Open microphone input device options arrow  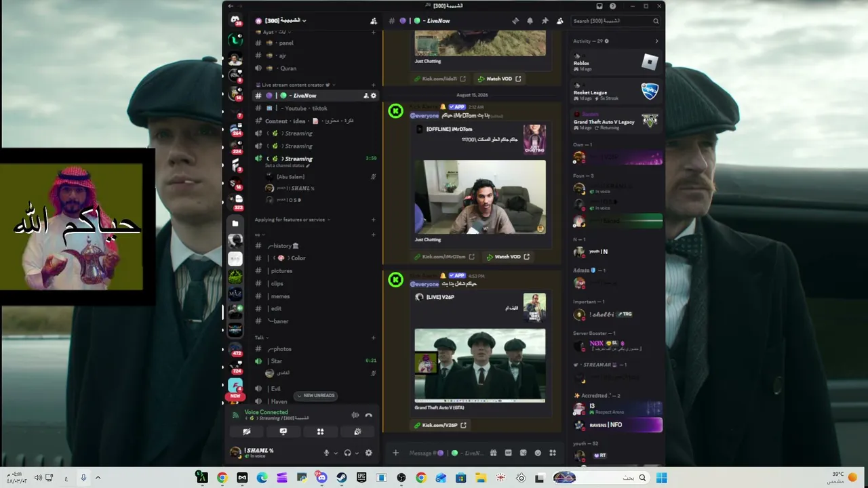pyautogui.click(x=335, y=453)
